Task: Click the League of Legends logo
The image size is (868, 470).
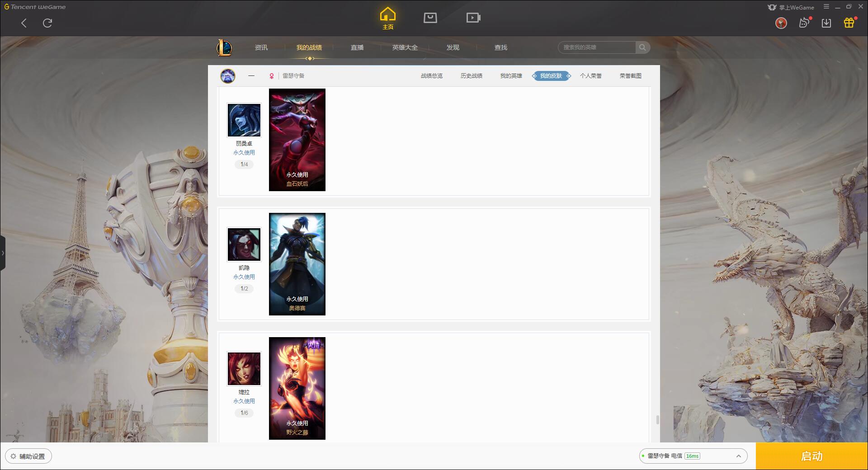Action: [x=224, y=47]
